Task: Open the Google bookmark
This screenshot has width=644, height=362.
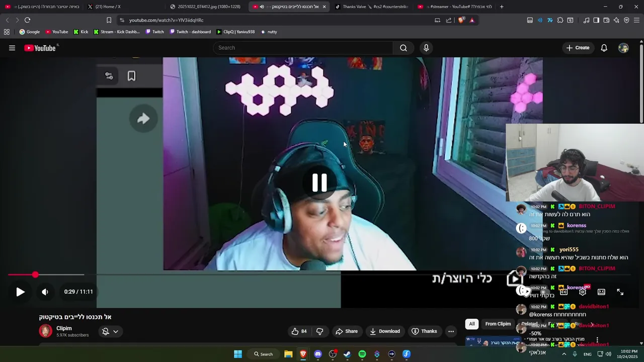Action: pos(29,32)
